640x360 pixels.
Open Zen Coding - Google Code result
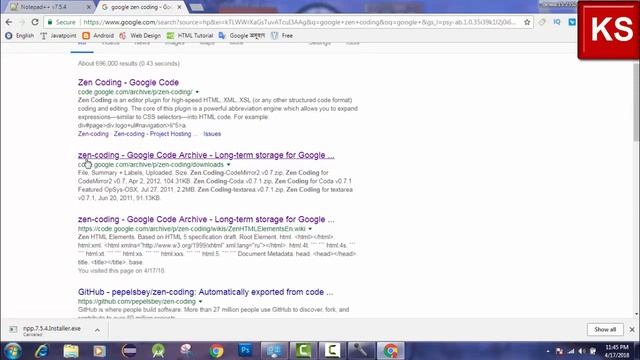[x=128, y=82]
